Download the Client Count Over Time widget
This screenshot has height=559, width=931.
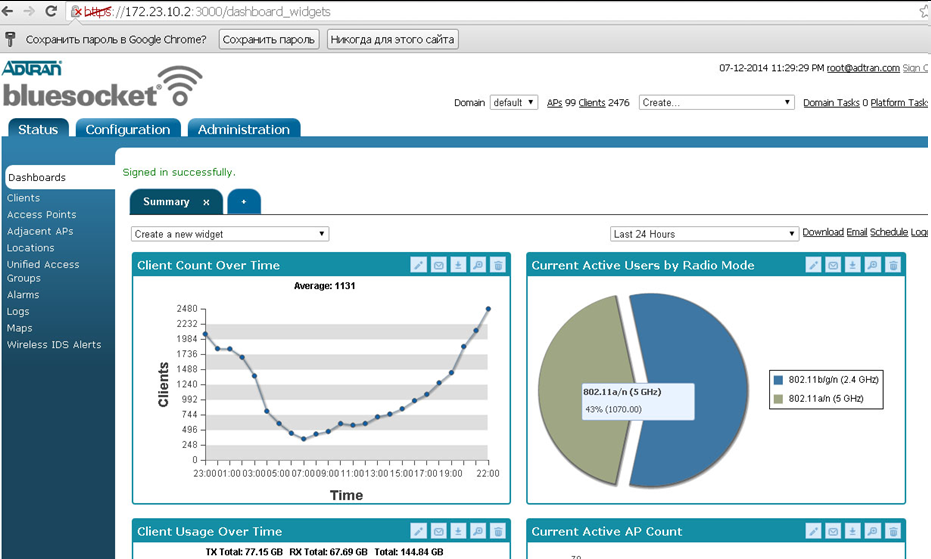tap(458, 265)
